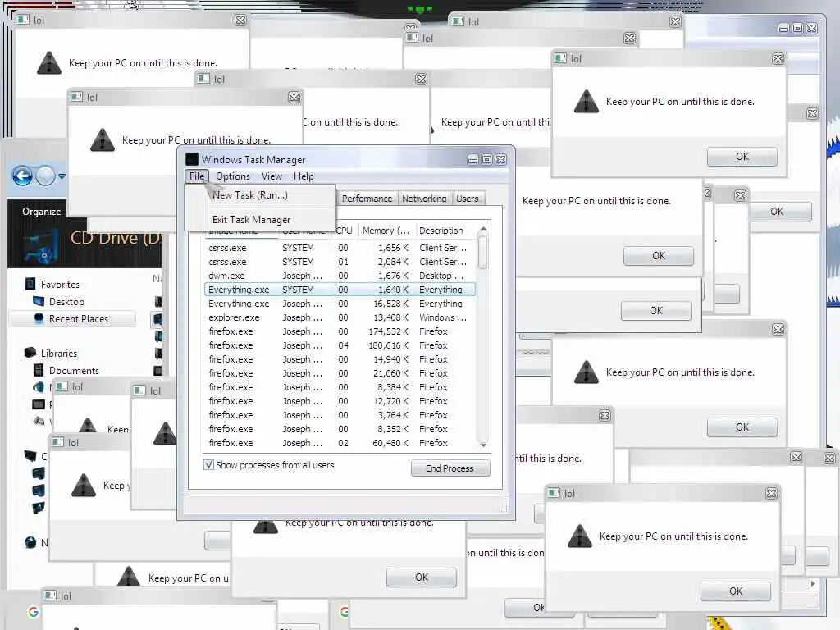Click OK in the uppermost right lol dialog
Viewport: 840px width, 630px height.
click(x=742, y=157)
